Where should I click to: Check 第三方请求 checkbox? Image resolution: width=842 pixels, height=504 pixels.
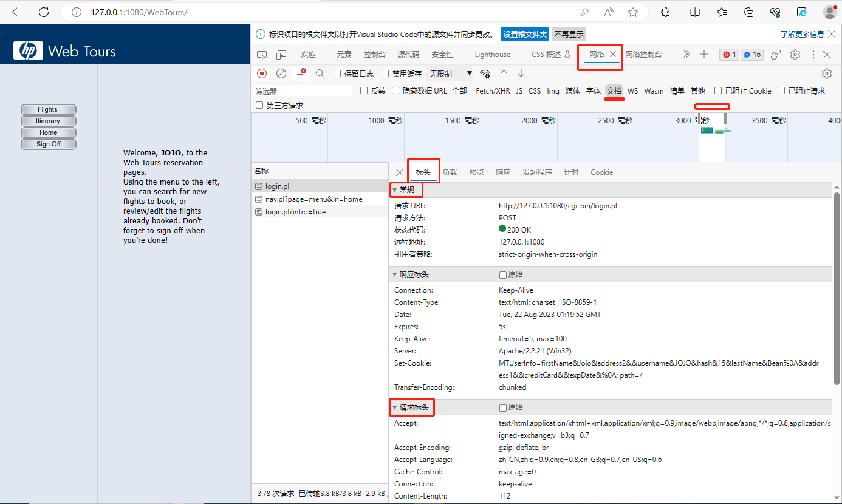point(259,106)
